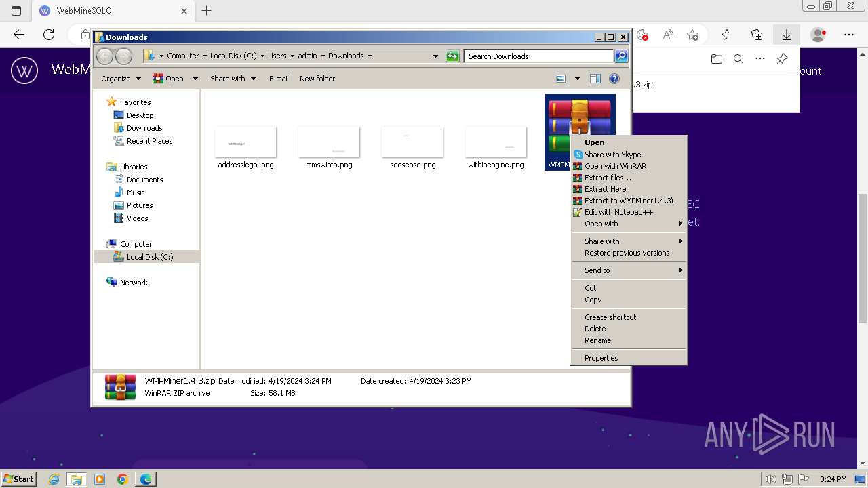Open Explorer help icon
The image size is (868, 488).
(614, 79)
